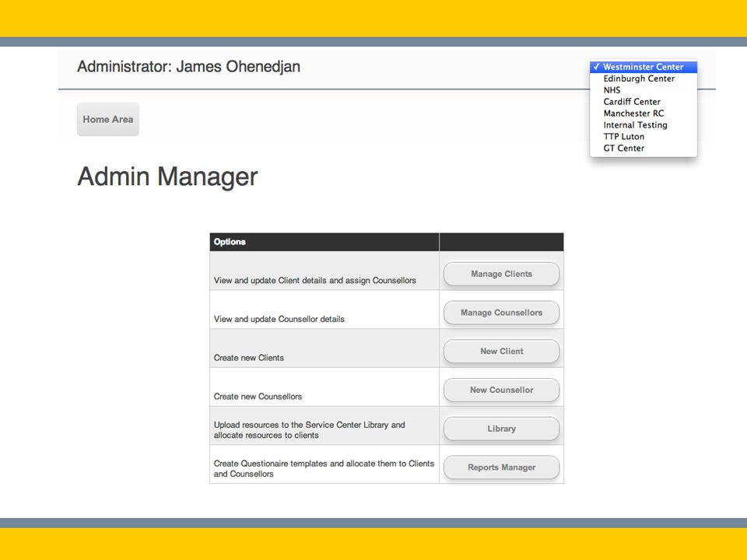Click the New Counsellor button
Viewport: 747px width, 560px height.
[501, 390]
